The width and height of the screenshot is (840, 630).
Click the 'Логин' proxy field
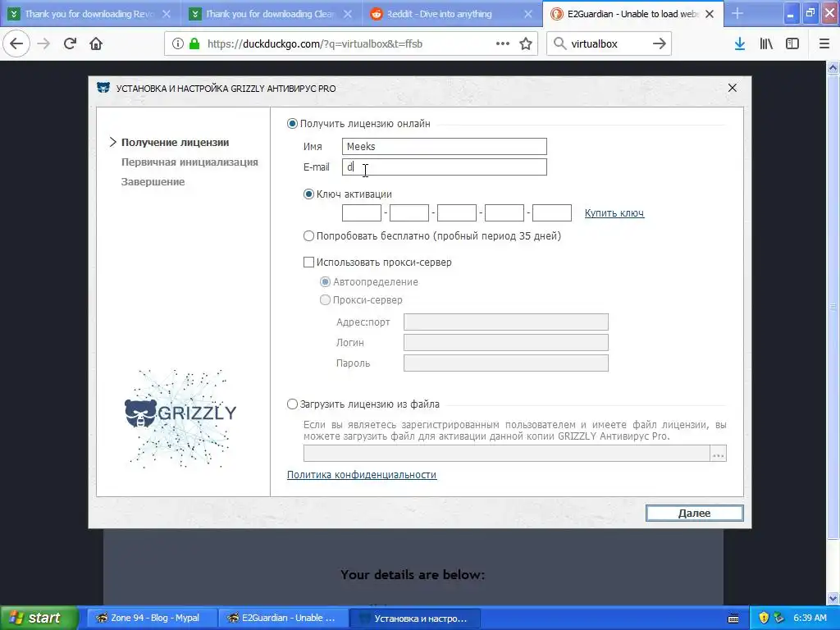pyautogui.click(x=505, y=342)
